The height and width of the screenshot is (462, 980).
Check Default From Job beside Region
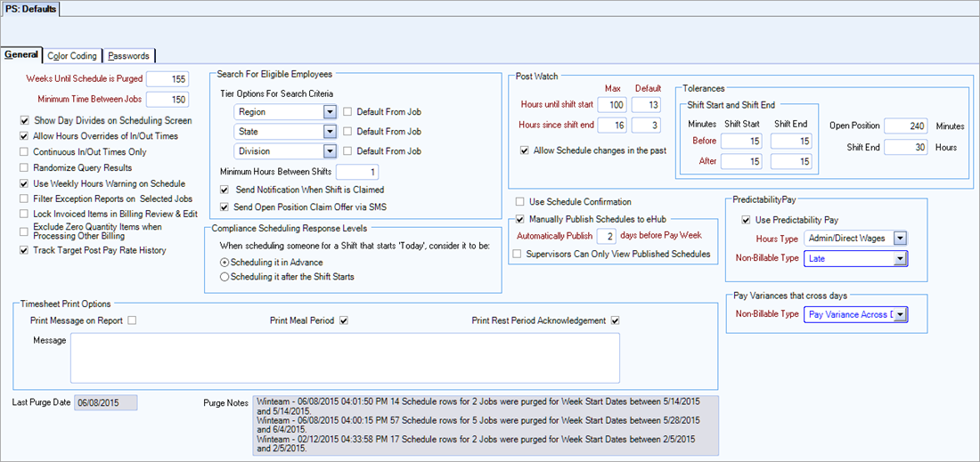[348, 112]
